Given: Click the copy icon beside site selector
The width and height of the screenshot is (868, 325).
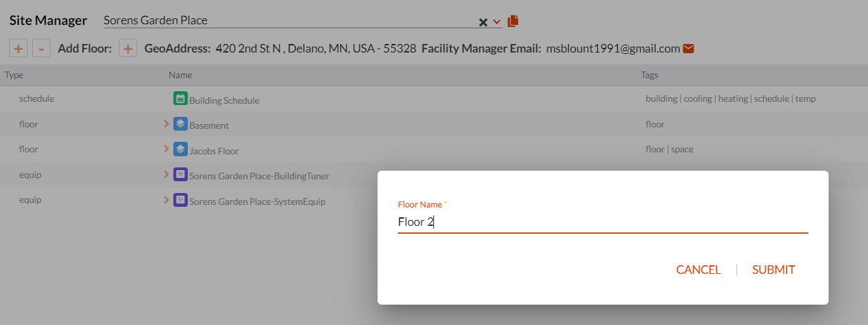Looking at the screenshot, I should click(513, 21).
